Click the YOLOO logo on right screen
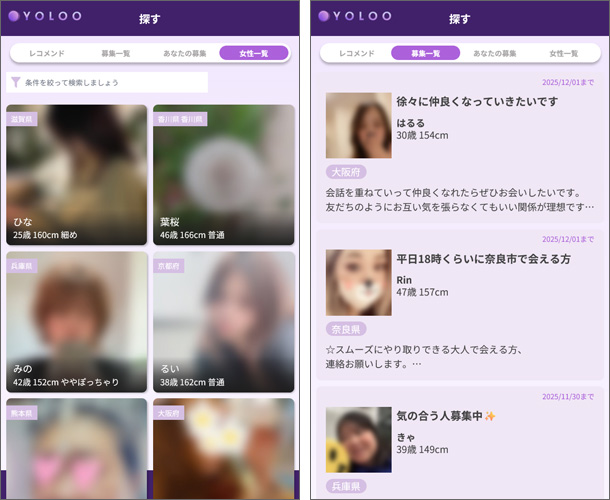 point(350,16)
